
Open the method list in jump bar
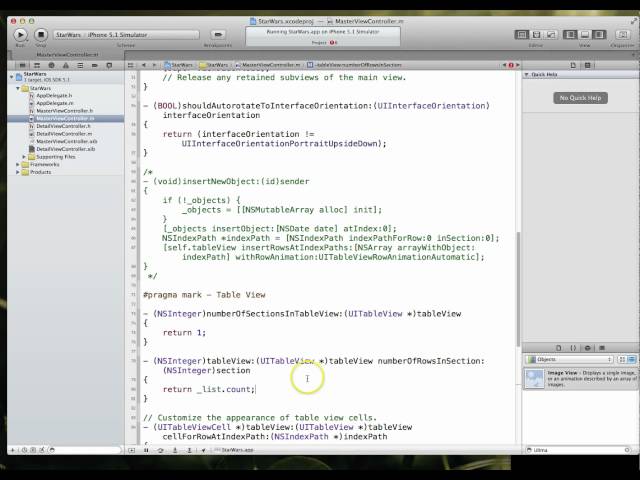pyautogui.click(x=354, y=65)
